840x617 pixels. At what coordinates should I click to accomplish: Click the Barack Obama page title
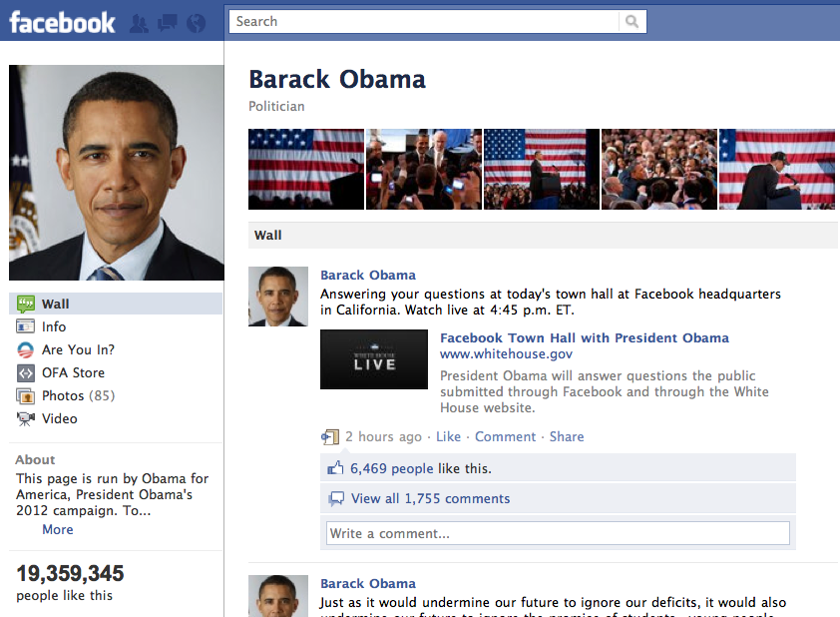click(x=337, y=79)
